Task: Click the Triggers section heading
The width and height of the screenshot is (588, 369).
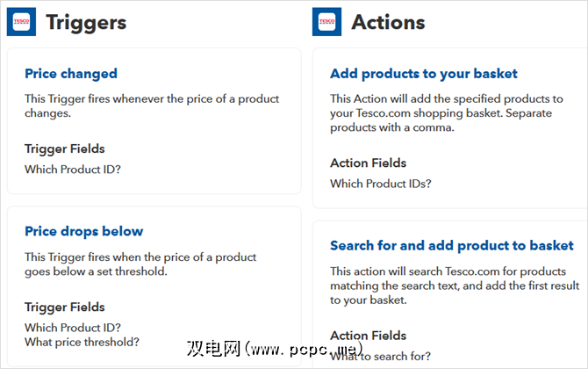Action: coord(86,22)
